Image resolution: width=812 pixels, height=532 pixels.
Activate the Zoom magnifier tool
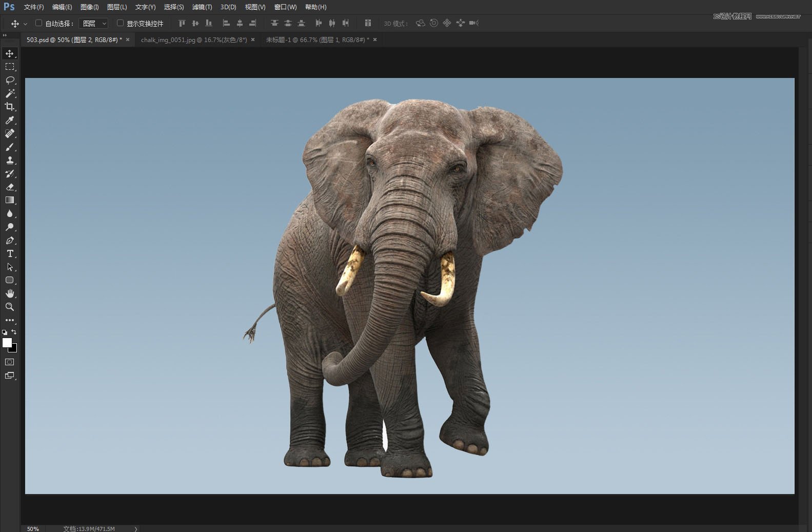[10, 307]
